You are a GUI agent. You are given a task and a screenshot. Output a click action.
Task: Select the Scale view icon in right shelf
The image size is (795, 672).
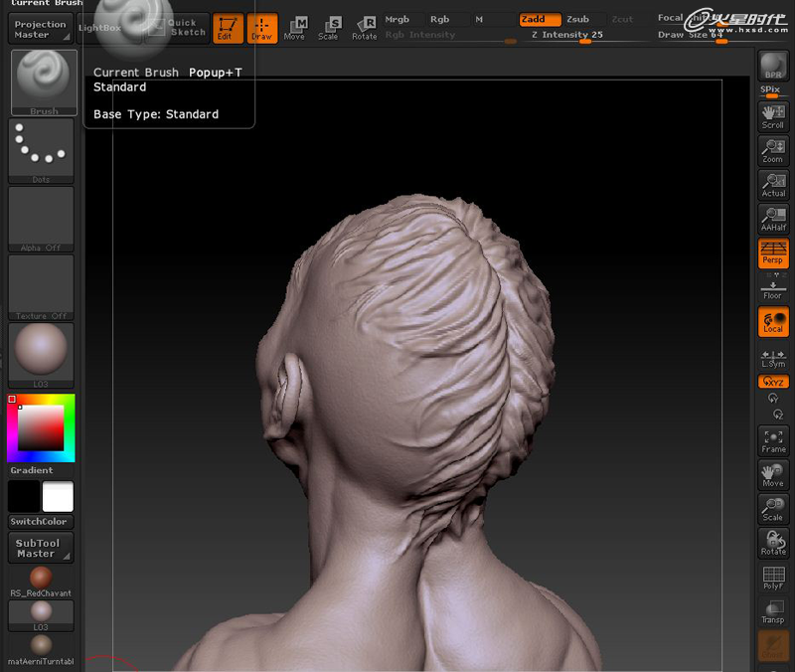tap(773, 509)
